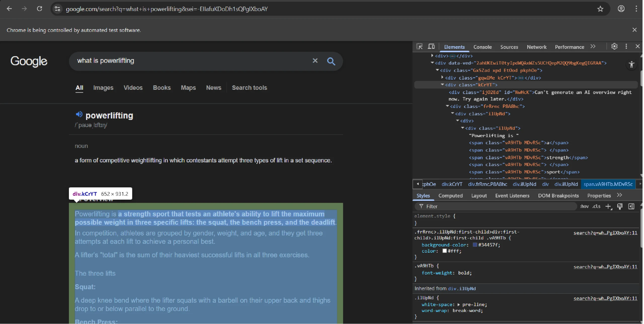The height and width of the screenshot is (324, 644).
Task: Enable :hov pseudo-class forcing
Action: pos(584,206)
